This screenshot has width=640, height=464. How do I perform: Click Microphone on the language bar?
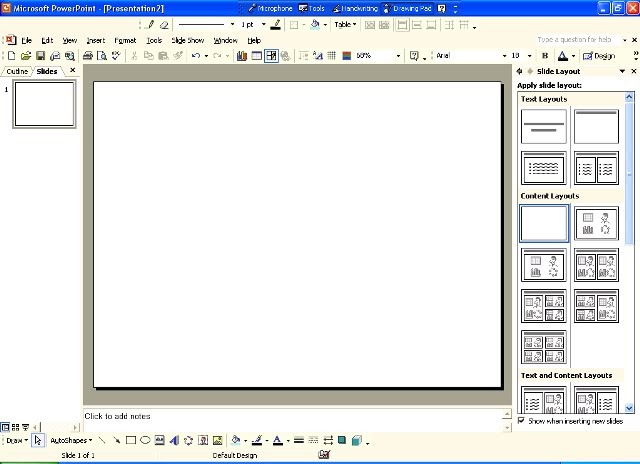271,8
